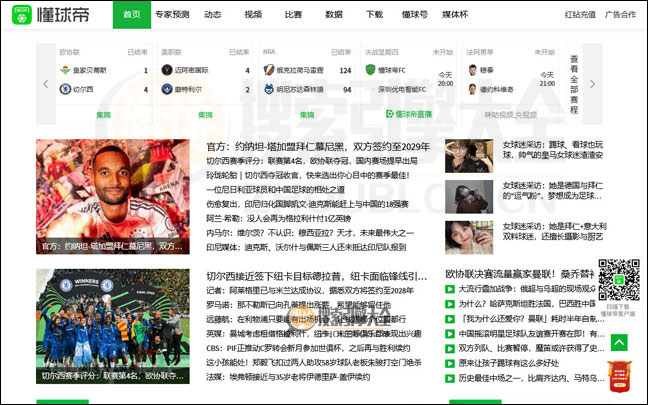Open the 比赛 navigation tab
648x405 pixels.
(293, 14)
